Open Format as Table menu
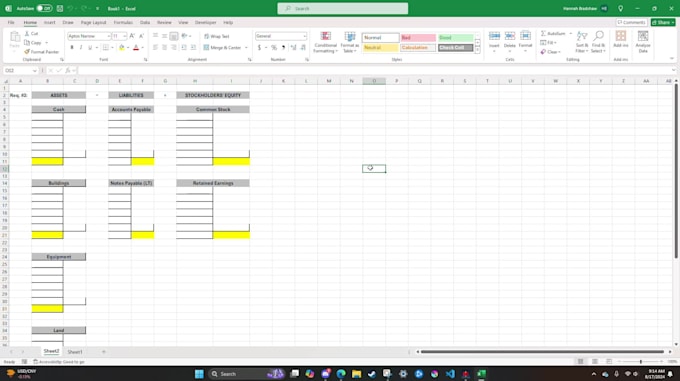Image resolution: width=680 pixels, height=381 pixels. [350, 42]
